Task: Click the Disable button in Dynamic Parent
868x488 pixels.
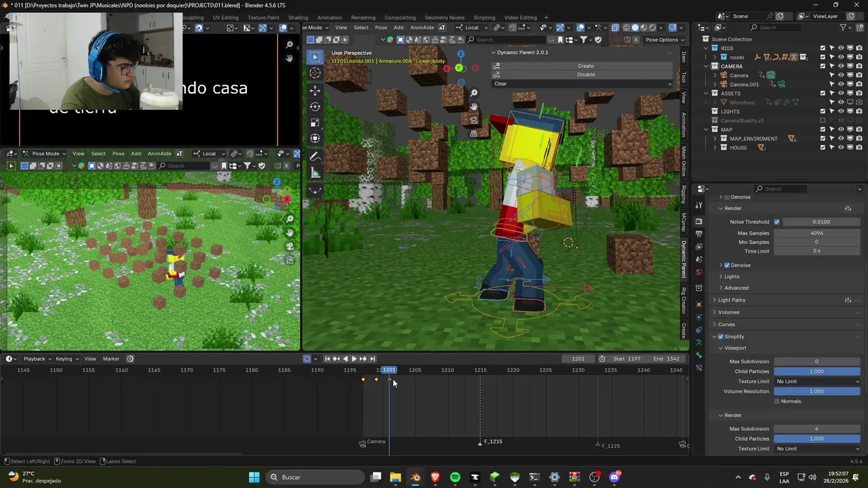Action: 586,75
